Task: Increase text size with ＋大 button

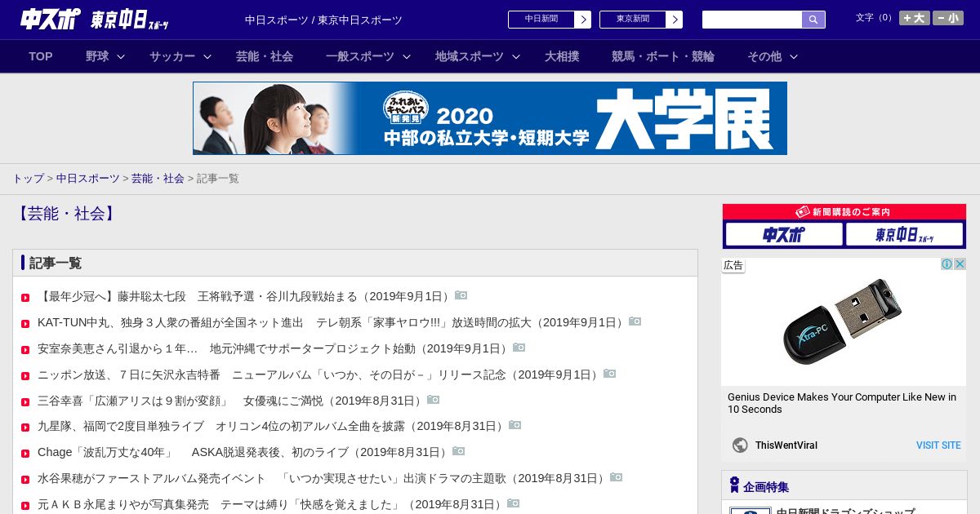Action: click(915, 18)
